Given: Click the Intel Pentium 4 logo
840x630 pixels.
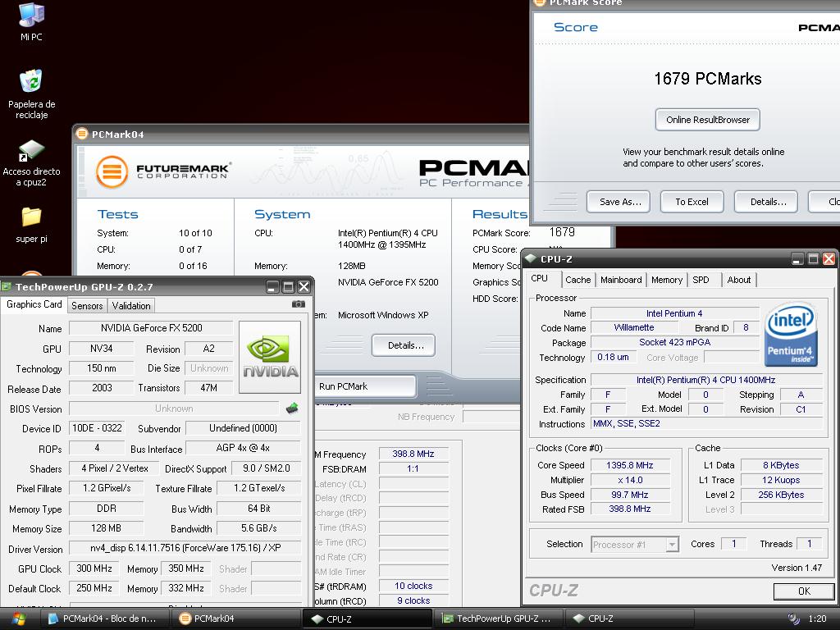Looking at the screenshot, I should (792, 336).
